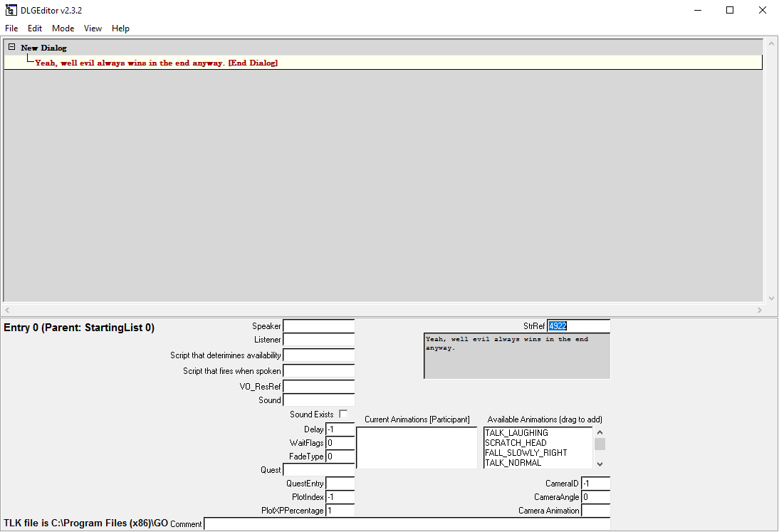Screen dimensions: 779x532
Task: Click the DLGEditor app icon in title bar
Action: [x=11, y=10]
